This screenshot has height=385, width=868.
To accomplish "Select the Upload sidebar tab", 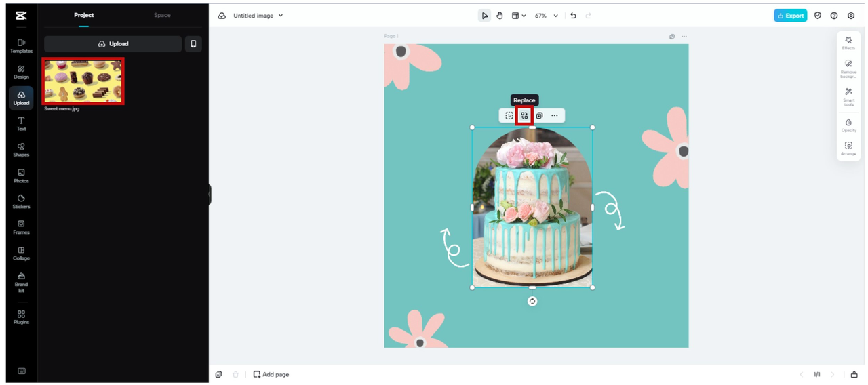I will pos(21,98).
